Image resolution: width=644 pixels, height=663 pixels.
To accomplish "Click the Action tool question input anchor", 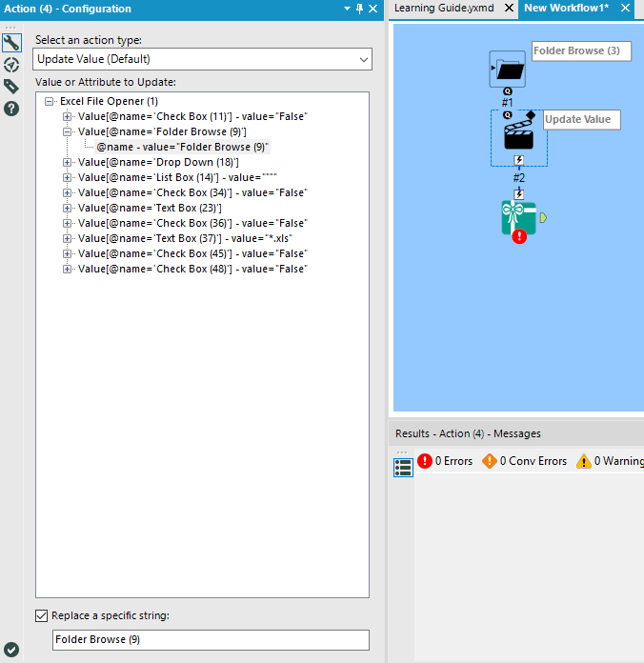I will point(508,115).
